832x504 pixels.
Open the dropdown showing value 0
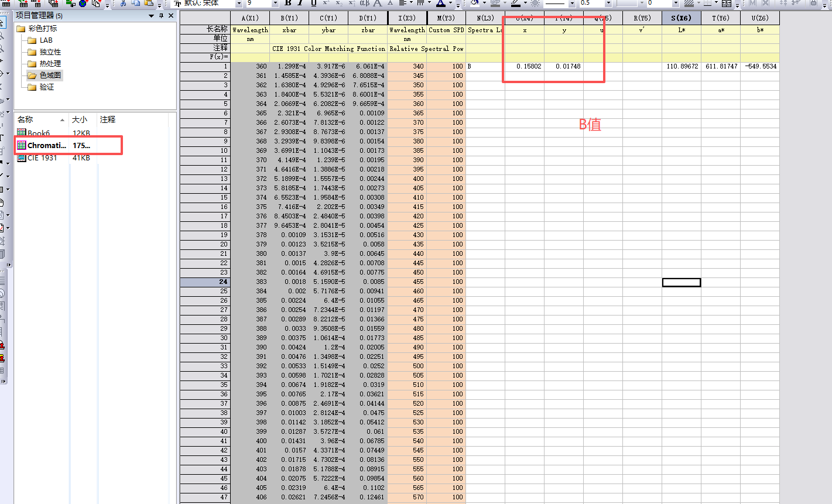[675, 3]
